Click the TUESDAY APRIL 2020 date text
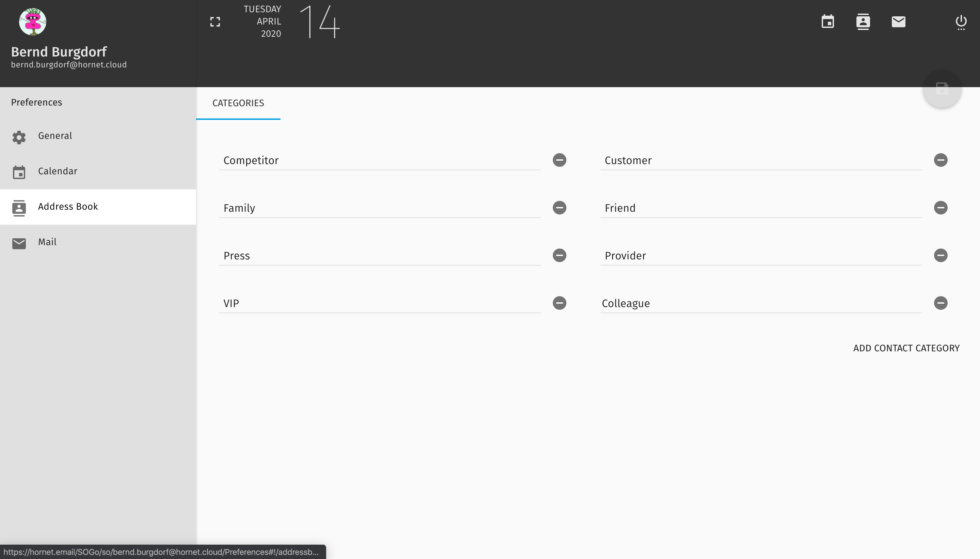Screen dimensions: 980x559 tap(262, 21)
